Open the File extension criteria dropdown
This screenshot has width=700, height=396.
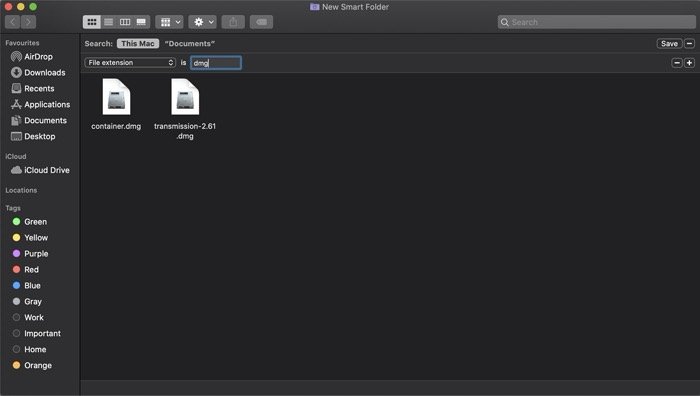pyautogui.click(x=129, y=63)
